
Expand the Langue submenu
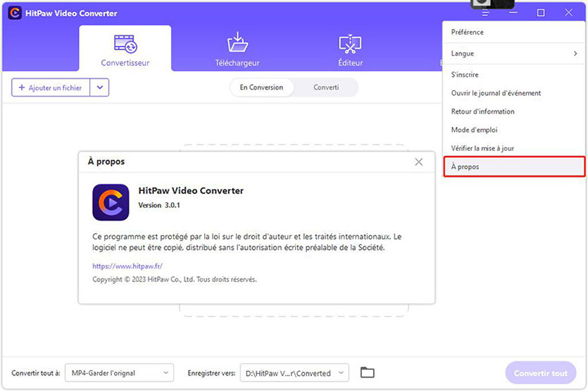(513, 54)
